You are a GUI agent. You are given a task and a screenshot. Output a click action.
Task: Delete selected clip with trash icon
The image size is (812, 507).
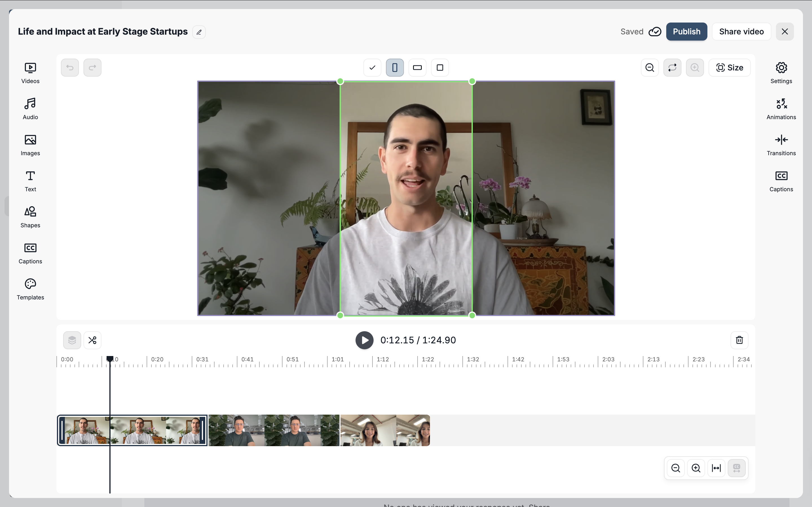coord(739,340)
